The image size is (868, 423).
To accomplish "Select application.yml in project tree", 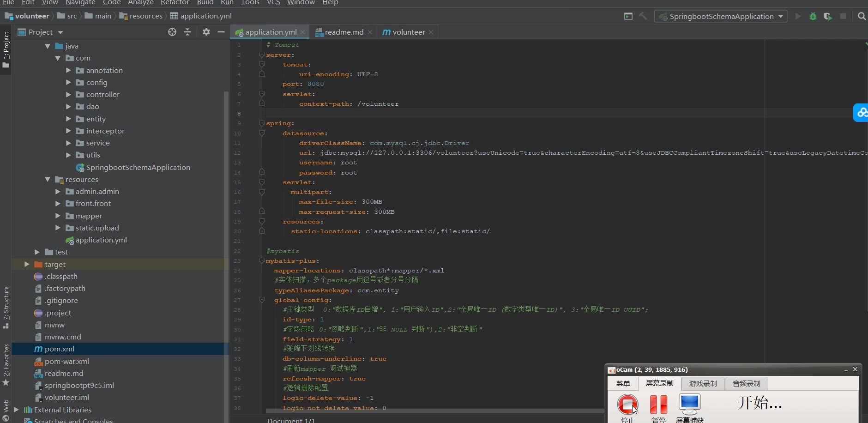I will [101, 240].
